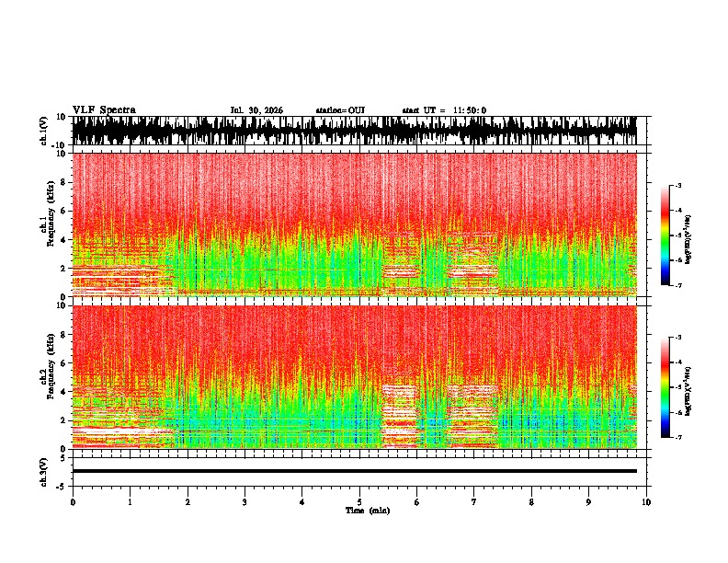Screen dimensions: 728x563
Task: Click the ch.3(V) axis label
Action: pos(44,472)
